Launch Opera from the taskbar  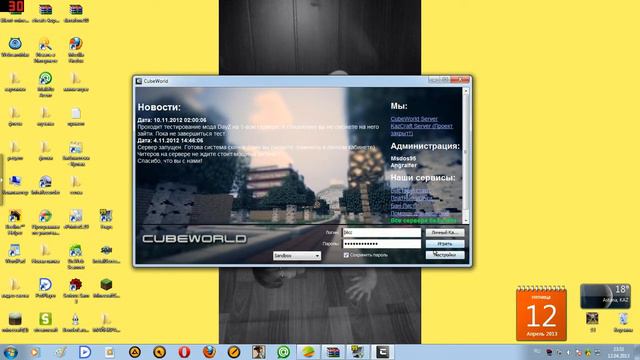tap(184, 352)
